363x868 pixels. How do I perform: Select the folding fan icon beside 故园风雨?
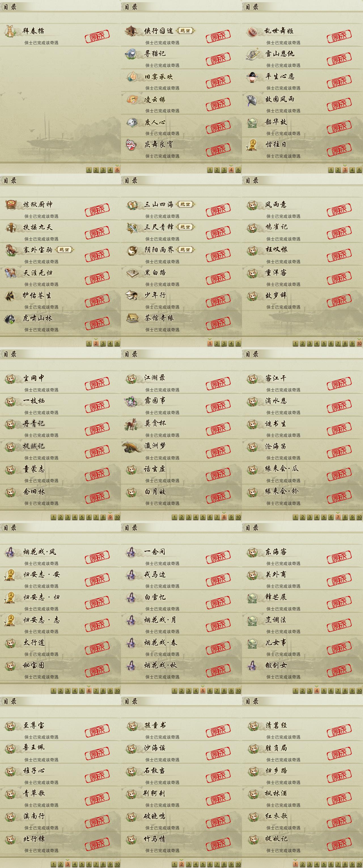click(x=252, y=99)
